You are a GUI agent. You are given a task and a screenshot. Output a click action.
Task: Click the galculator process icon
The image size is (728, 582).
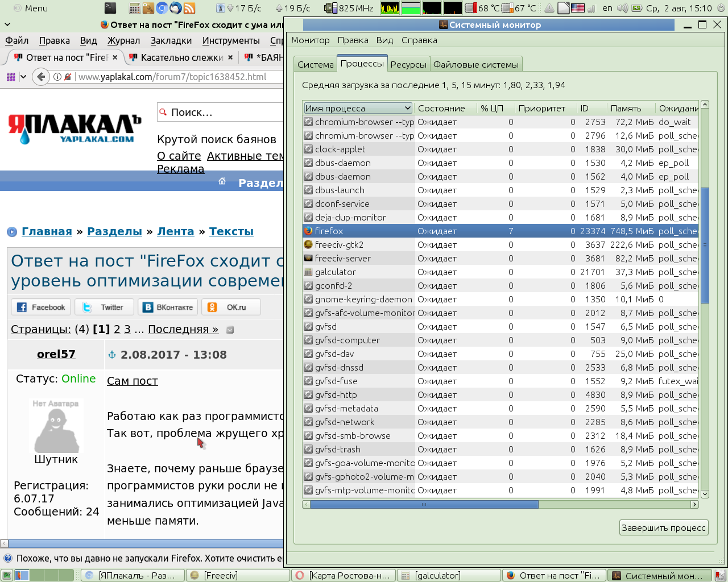point(308,272)
